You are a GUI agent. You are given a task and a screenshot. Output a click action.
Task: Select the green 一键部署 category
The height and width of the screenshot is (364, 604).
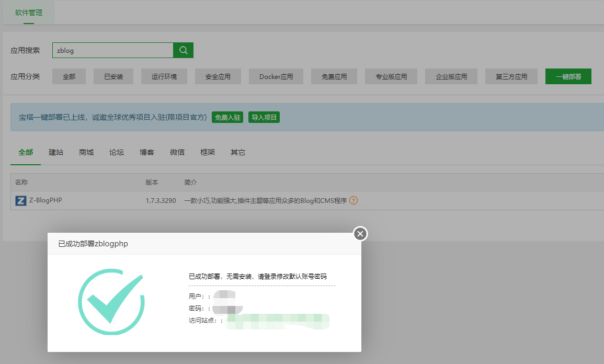568,77
